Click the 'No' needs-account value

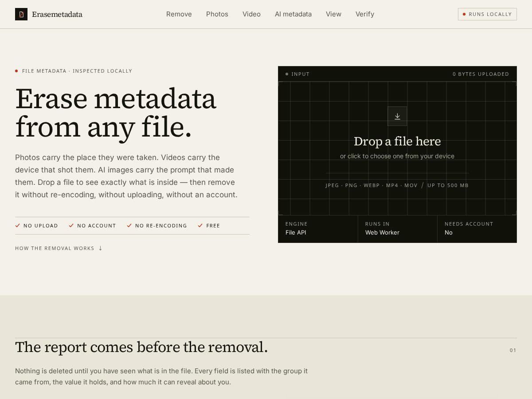449,233
